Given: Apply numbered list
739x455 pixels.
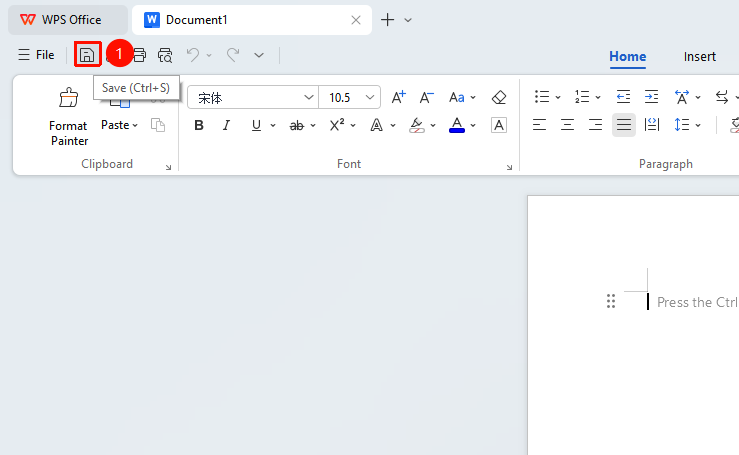Looking at the screenshot, I should 582,97.
